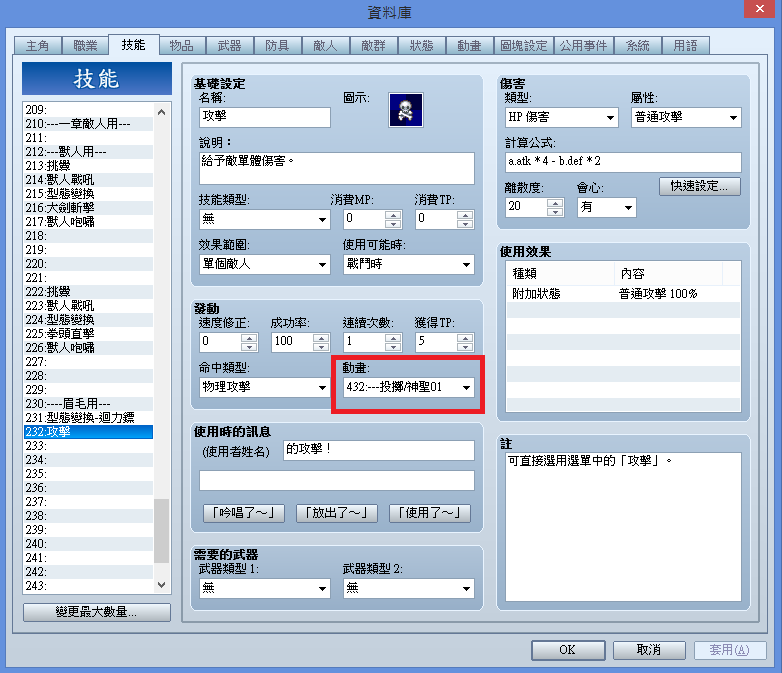Open the 圖塊設定 tab

pos(524,46)
